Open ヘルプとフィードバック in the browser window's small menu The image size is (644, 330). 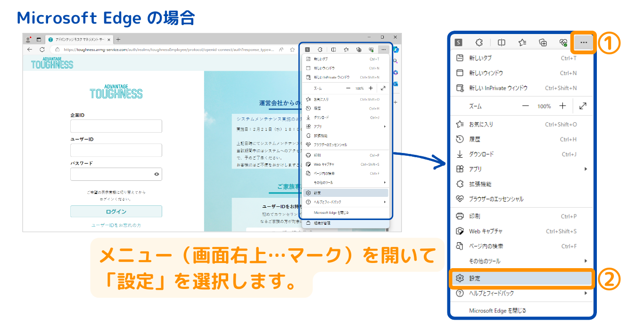point(346,202)
